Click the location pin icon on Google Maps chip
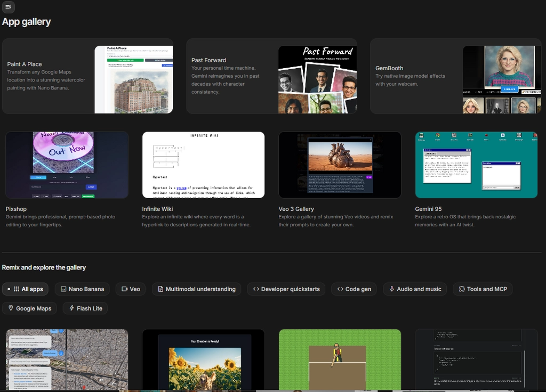 (x=11, y=308)
